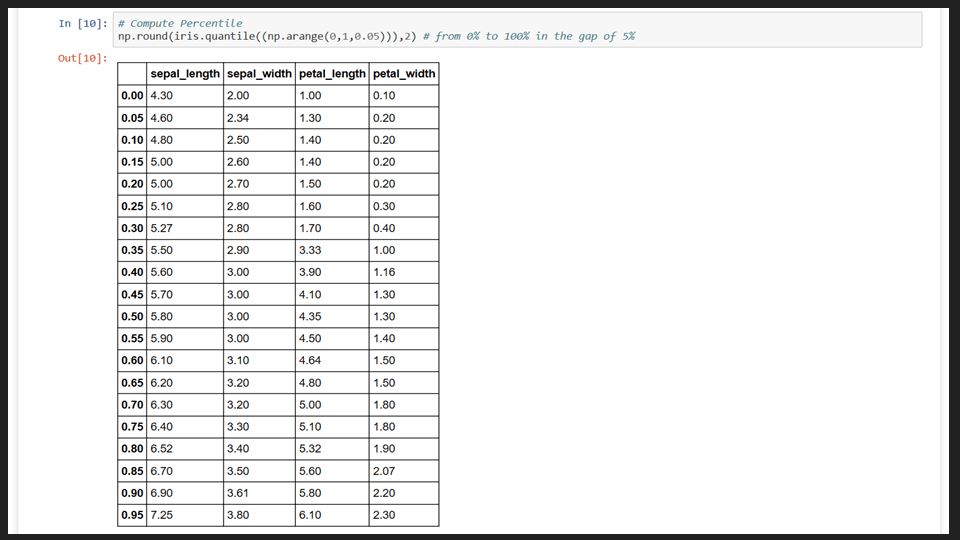Click the In [10] code input cell
This screenshot has width=960, height=540.
pyautogui.click(x=517, y=29)
